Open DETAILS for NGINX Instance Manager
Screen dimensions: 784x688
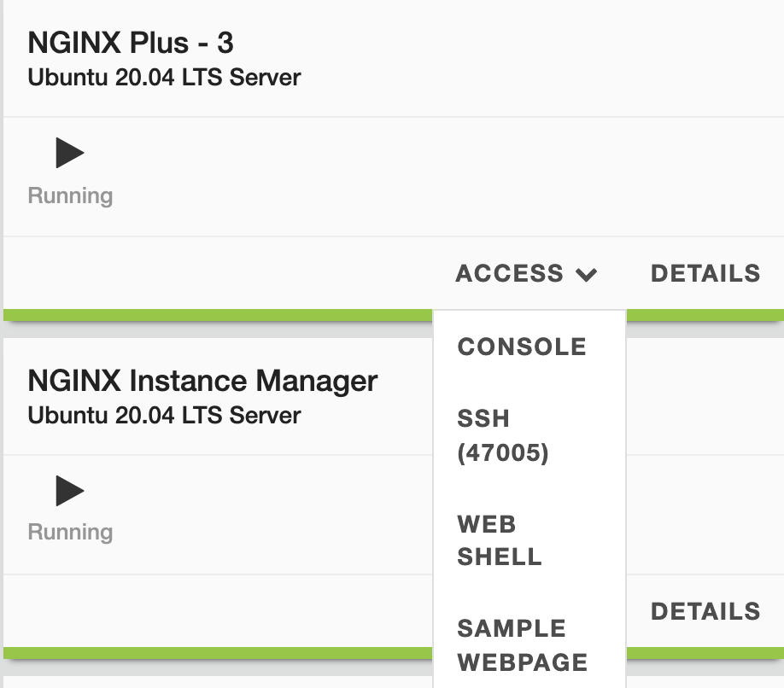[x=705, y=611]
